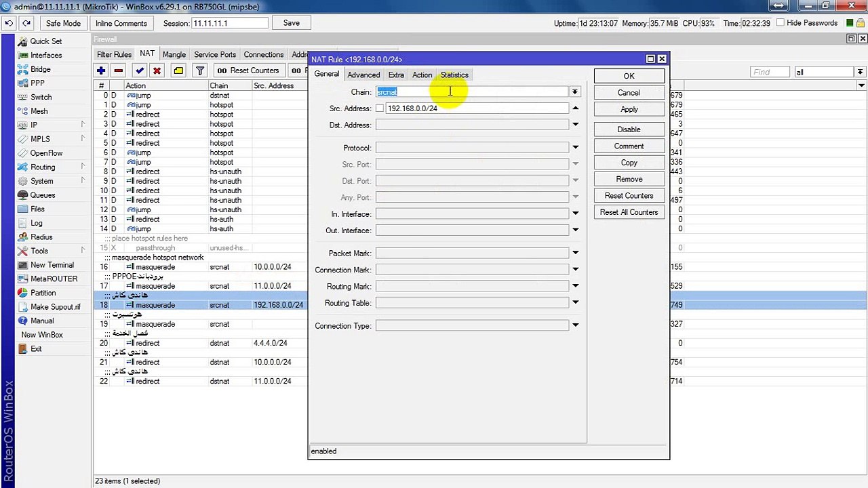Image resolution: width=868 pixels, height=488 pixels.
Task: Expand the Dst. Address field
Action: (575, 125)
